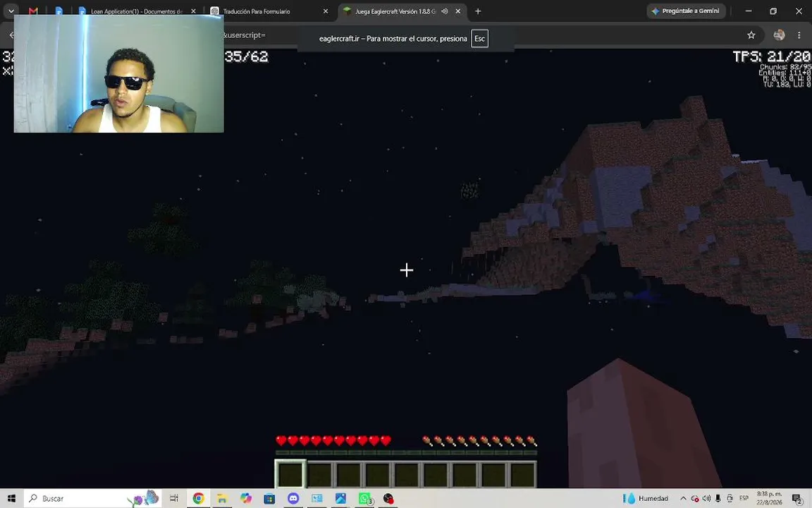Launch Copilot from the taskbar
This screenshot has height=508, width=812.
coord(246,498)
